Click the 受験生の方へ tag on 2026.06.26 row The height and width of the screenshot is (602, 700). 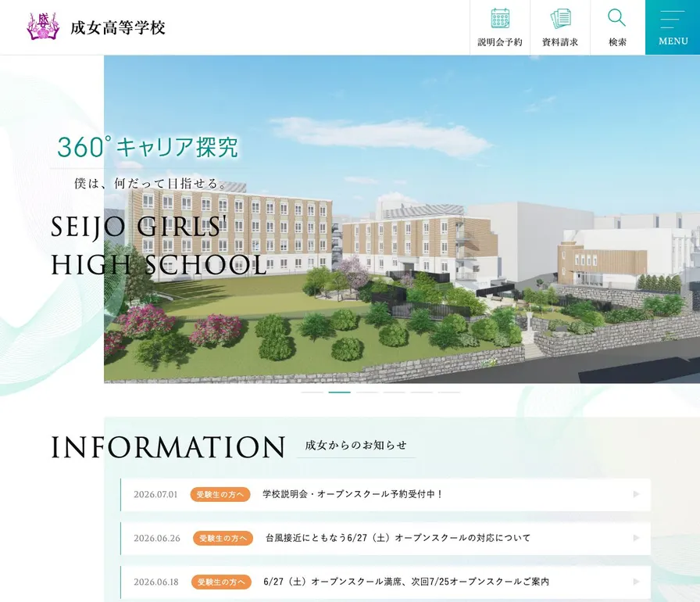coord(223,538)
